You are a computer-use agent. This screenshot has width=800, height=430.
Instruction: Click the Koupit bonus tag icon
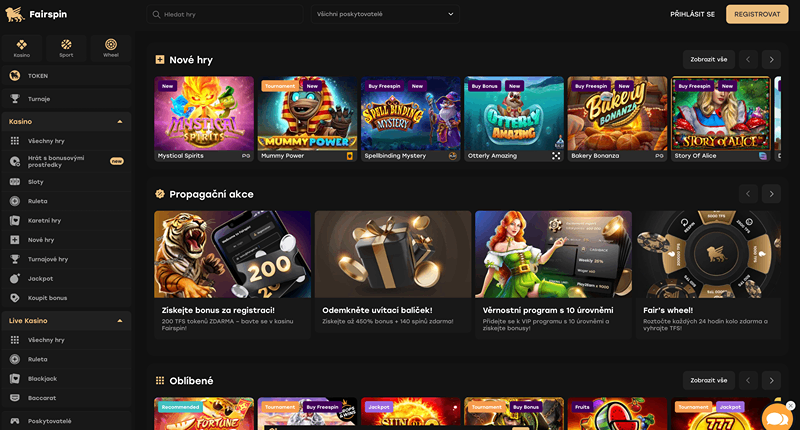coord(15,298)
